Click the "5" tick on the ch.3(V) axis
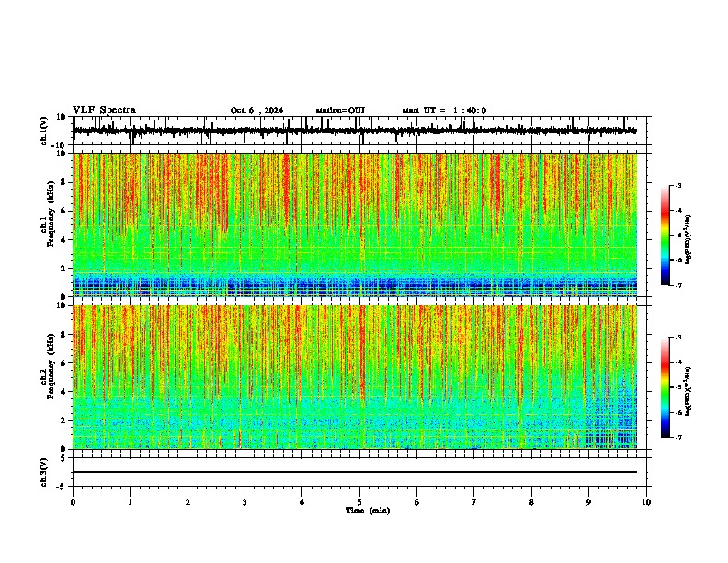Viewport: 728px width, 563px height. 64,458
